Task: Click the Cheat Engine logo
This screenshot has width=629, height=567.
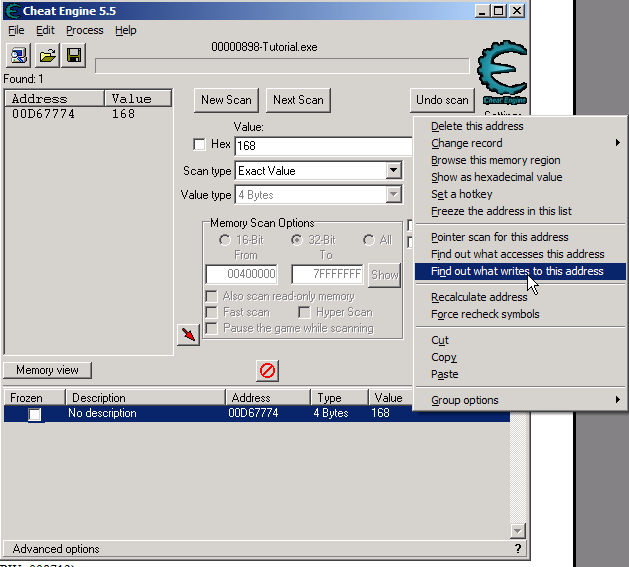Action: click(x=502, y=72)
